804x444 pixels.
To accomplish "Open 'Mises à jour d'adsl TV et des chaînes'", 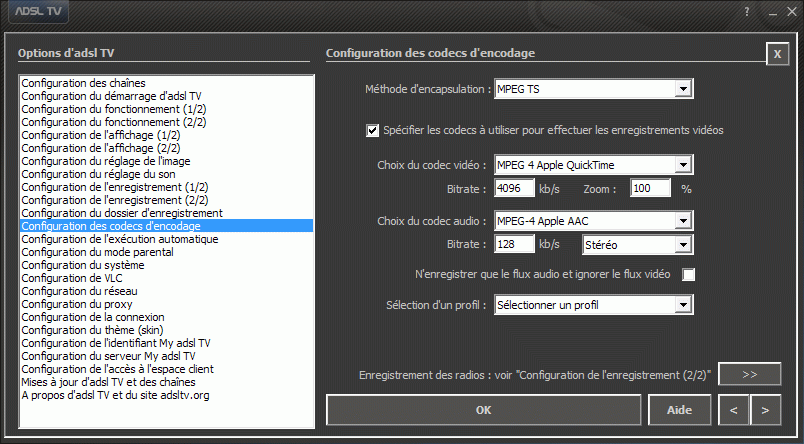I will tap(167, 382).
